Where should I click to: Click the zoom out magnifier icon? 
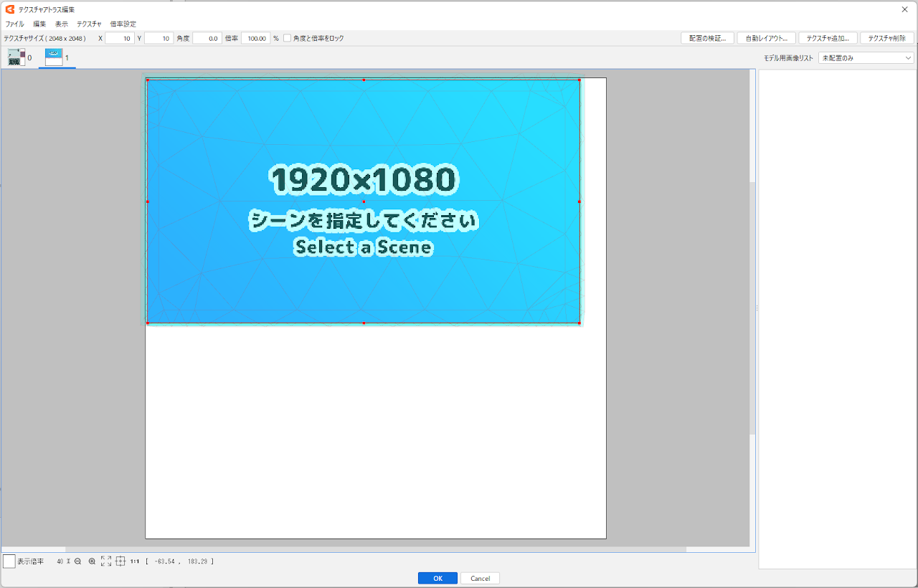coord(77,561)
